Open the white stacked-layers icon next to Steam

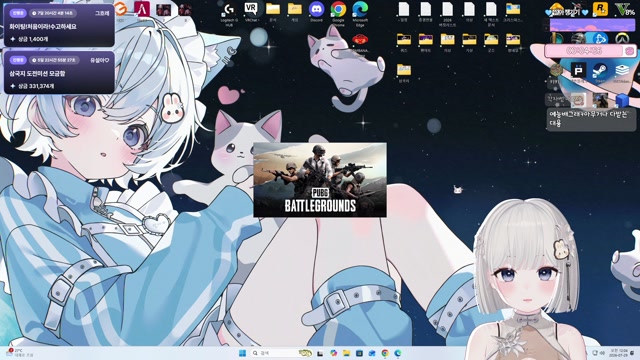pyautogui.click(x=622, y=71)
